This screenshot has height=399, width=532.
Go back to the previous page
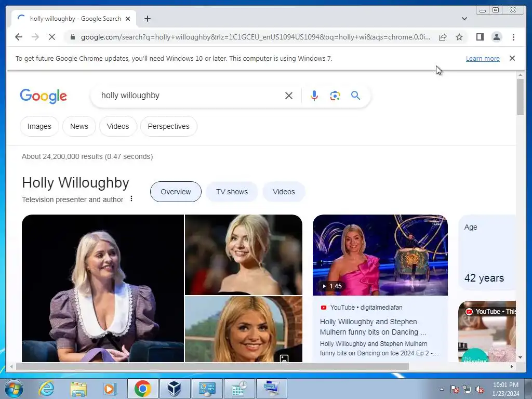pos(19,37)
